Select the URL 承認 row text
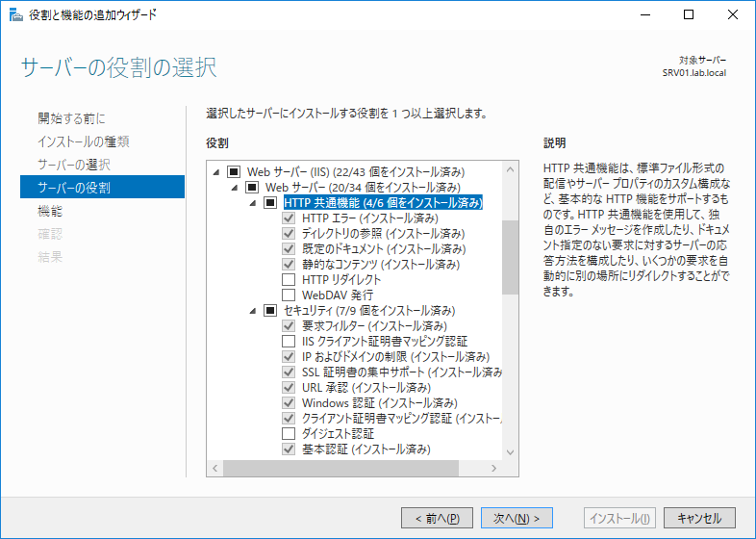Viewport: 756px width, 539px height. (x=366, y=387)
